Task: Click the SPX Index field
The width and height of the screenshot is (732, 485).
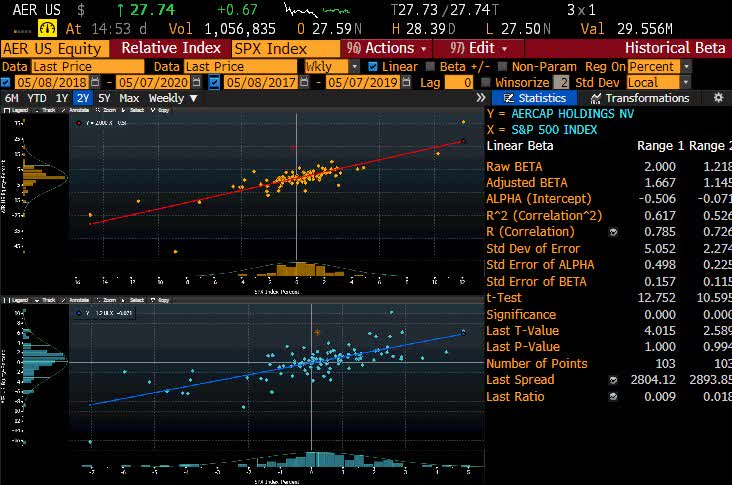Action: point(286,49)
